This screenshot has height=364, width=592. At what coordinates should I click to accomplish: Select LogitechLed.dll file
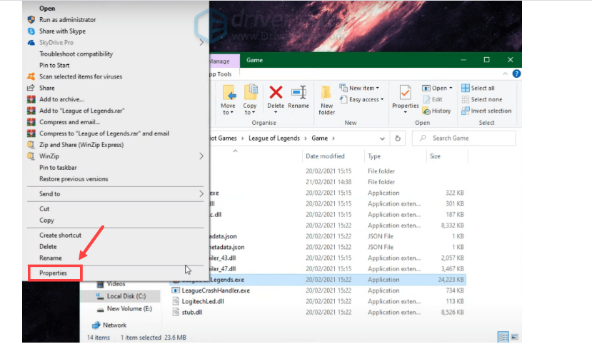tap(203, 301)
